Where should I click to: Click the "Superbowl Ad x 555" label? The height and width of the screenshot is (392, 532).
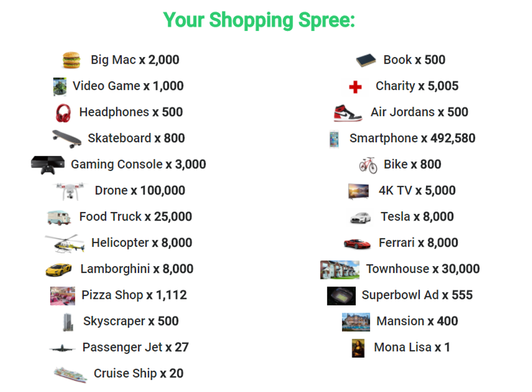tap(417, 295)
